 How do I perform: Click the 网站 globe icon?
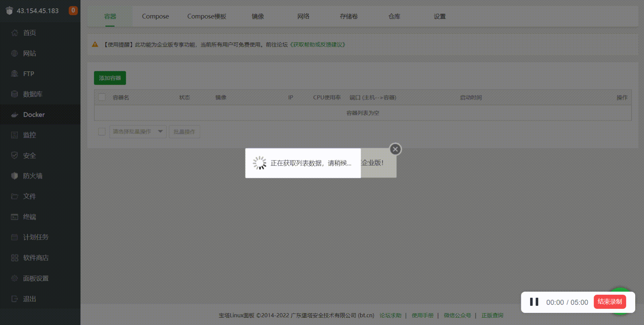coord(14,53)
